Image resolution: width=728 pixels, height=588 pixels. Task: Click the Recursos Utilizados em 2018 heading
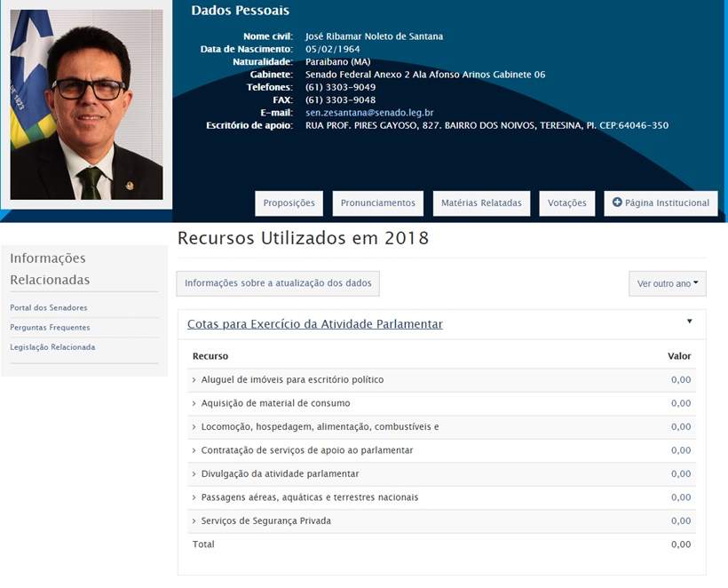[303, 238]
